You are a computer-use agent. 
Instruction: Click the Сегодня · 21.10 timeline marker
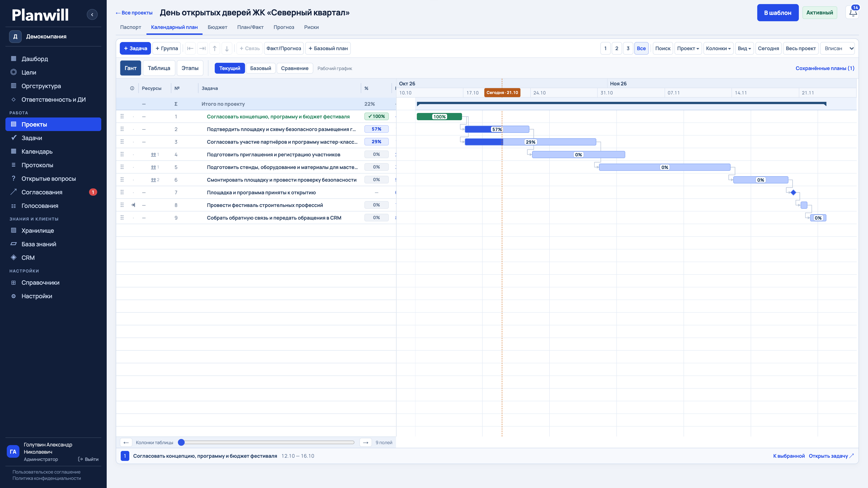point(502,93)
